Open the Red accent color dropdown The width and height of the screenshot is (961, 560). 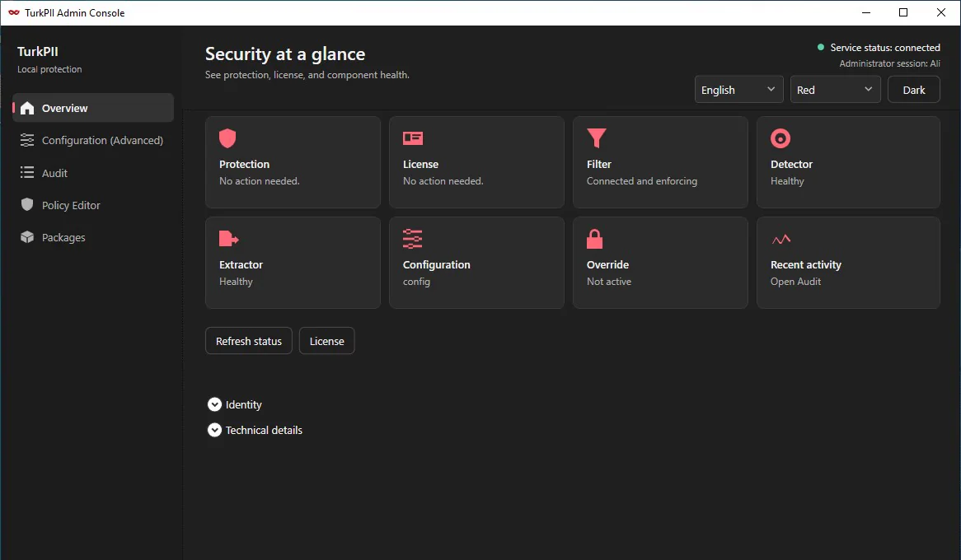coord(835,90)
